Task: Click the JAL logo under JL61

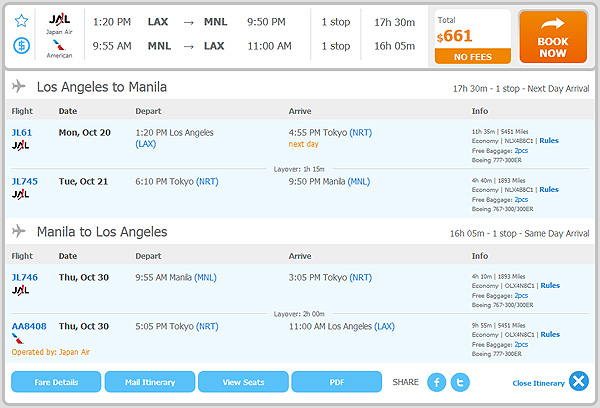Action: point(20,145)
